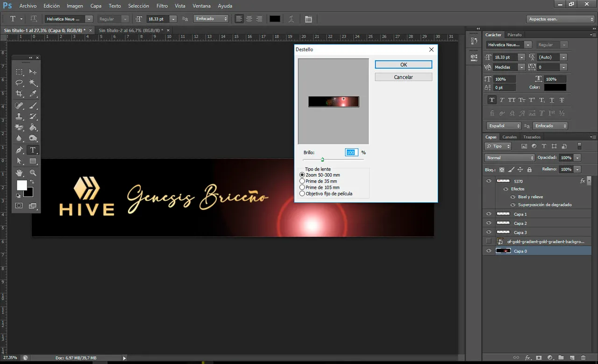Swap foreground and background colors
Viewport: 598px width, 364px height.
point(32,181)
